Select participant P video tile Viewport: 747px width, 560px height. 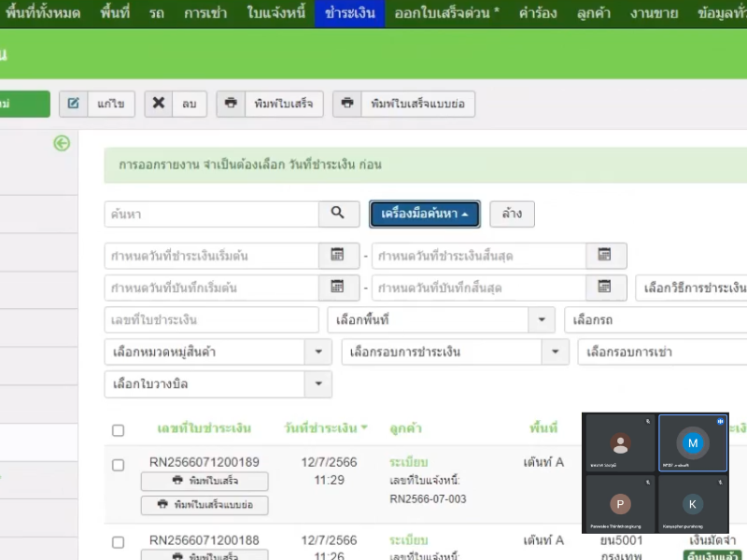pos(620,504)
